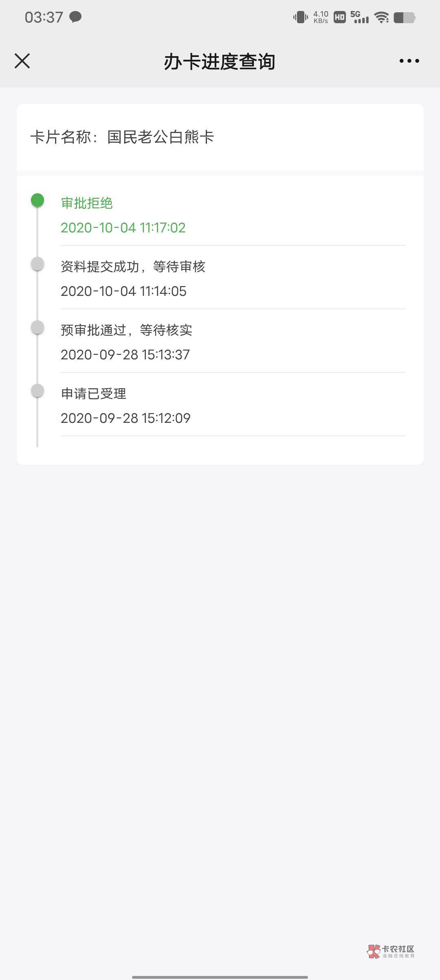The width and height of the screenshot is (440, 980).
Task: Tap the grey dot for application accepted step
Action: coord(37,391)
